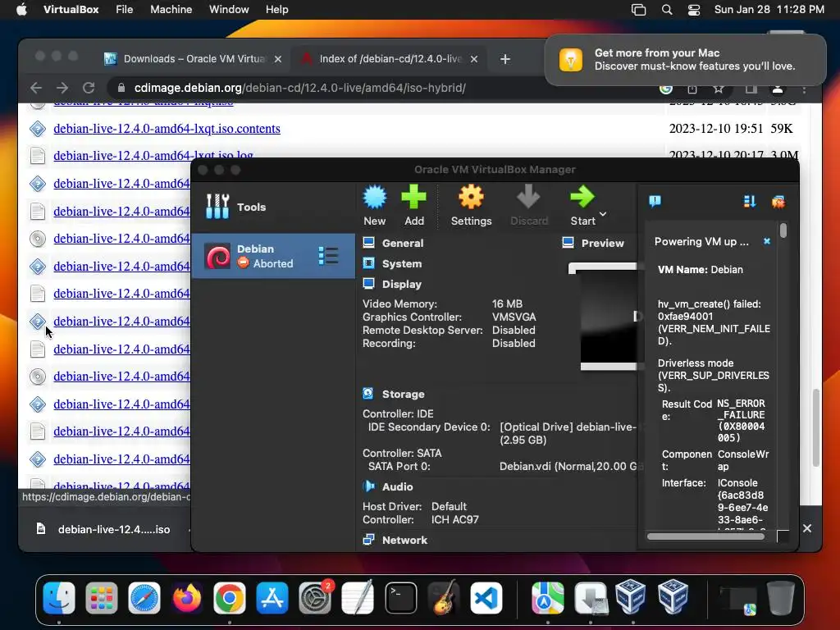840x630 pixels.
Task: Open App Store from the Dock
Action: (272, 598)
